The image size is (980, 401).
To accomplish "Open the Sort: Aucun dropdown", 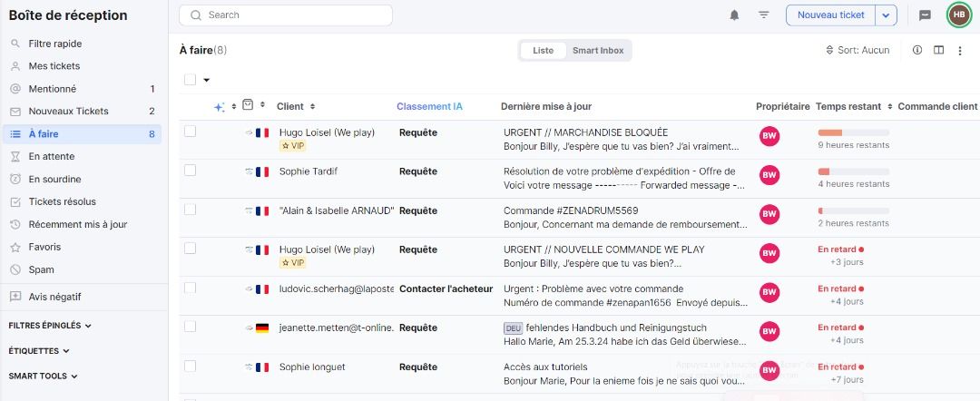I will [857, 50].
